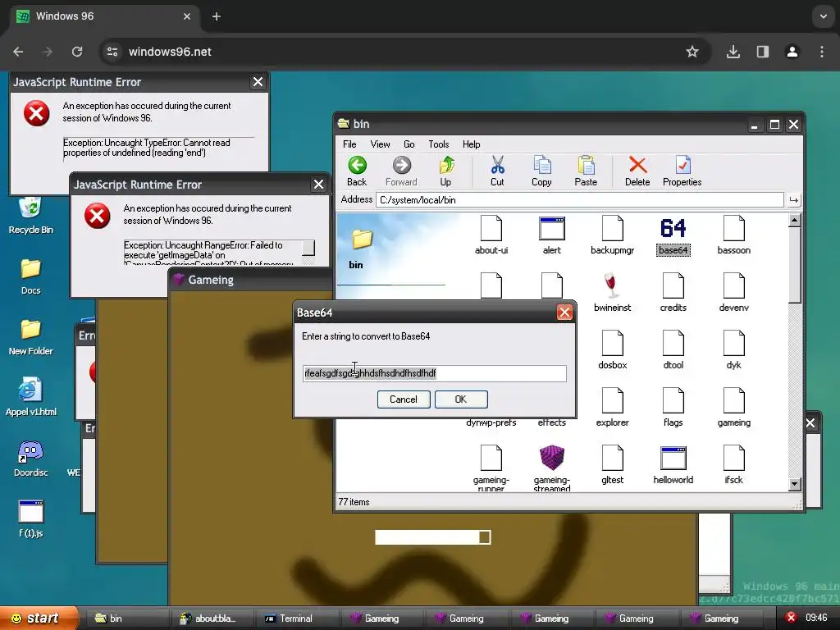The width and height of the screenshot is (840, 630).
Task: Open the browser downloads icon
Action: [x=733, y=52]
